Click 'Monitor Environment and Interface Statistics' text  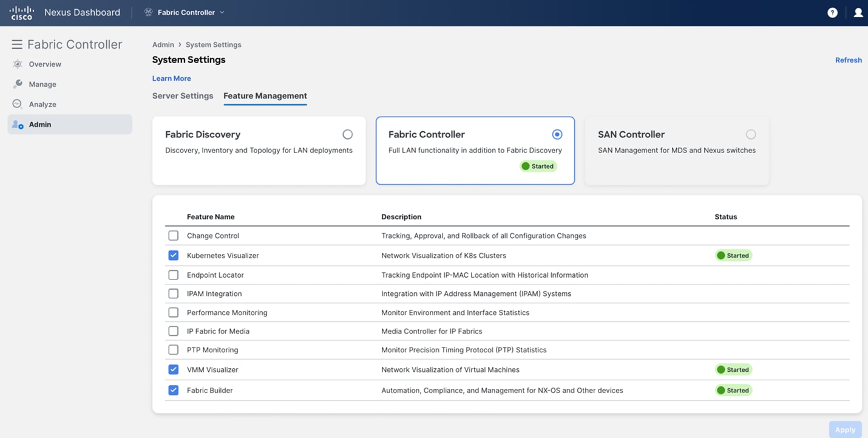coord(455,312)
